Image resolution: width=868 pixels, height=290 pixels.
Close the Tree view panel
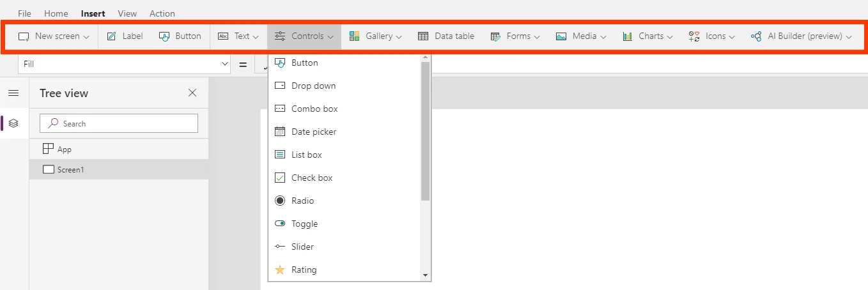[x=192, y=93]
